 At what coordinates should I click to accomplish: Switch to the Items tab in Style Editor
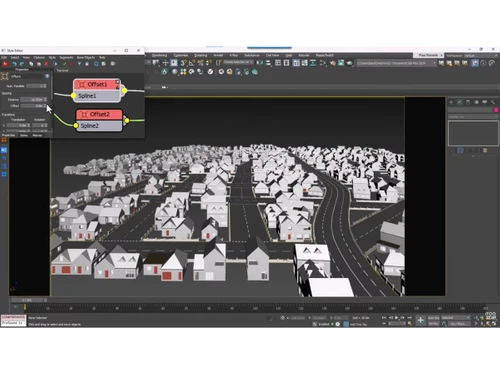(x=24, y=135)
